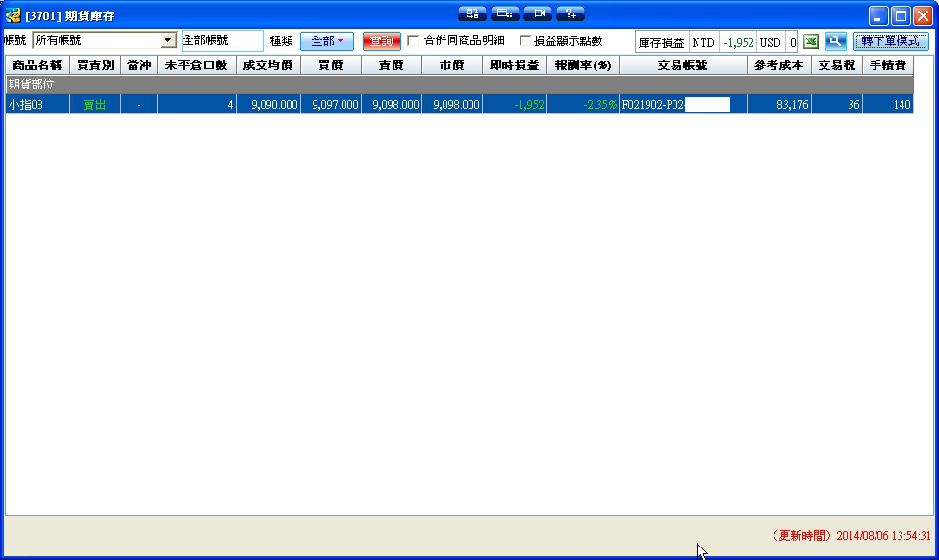Image resolution: width=939 pixels, height=560 pixels.
Task: Maximize the 期貨庫存 window
Action: [901, 15]
